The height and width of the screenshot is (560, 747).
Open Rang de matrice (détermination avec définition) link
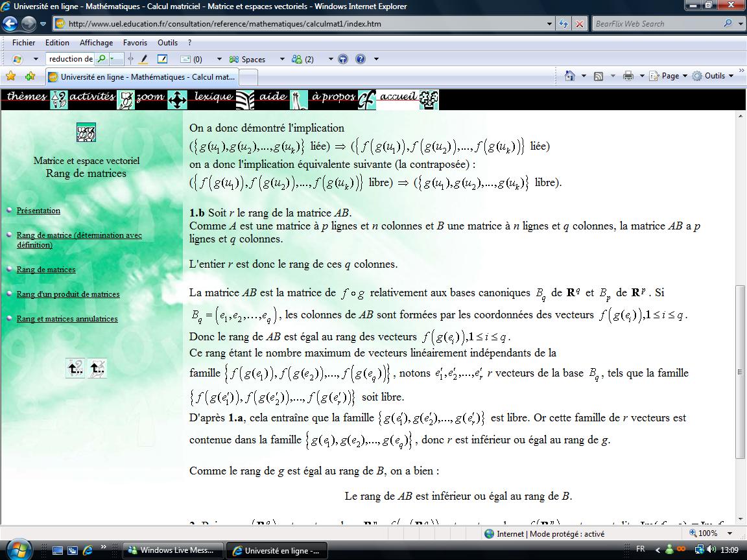click(x=79, y=240)
